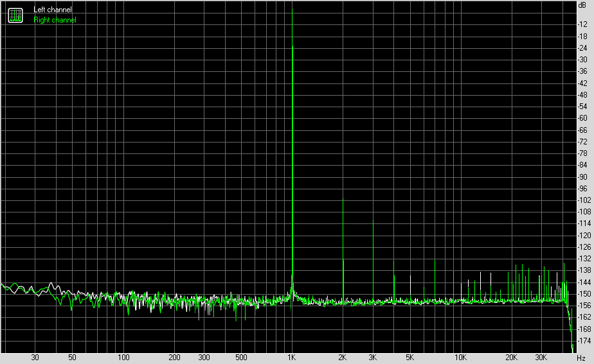Click the '100' frequency axis label
The image size is (594, 364).
[x=123, y=358]
